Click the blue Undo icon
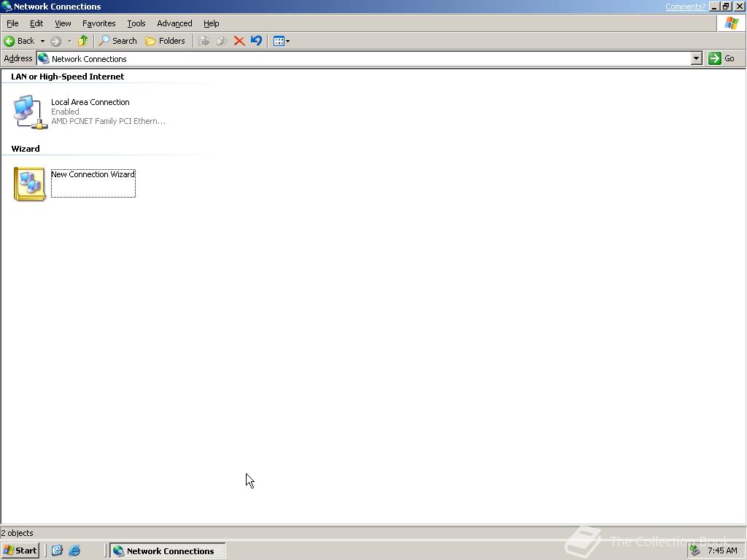This screenshot has width=747, height=560. 256,41
